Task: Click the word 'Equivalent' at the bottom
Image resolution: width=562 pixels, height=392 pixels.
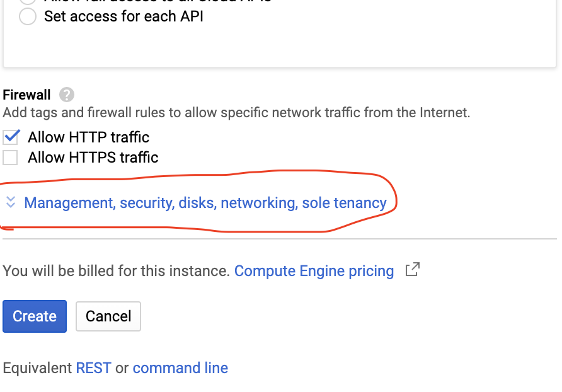Action: tap(37, 368)
